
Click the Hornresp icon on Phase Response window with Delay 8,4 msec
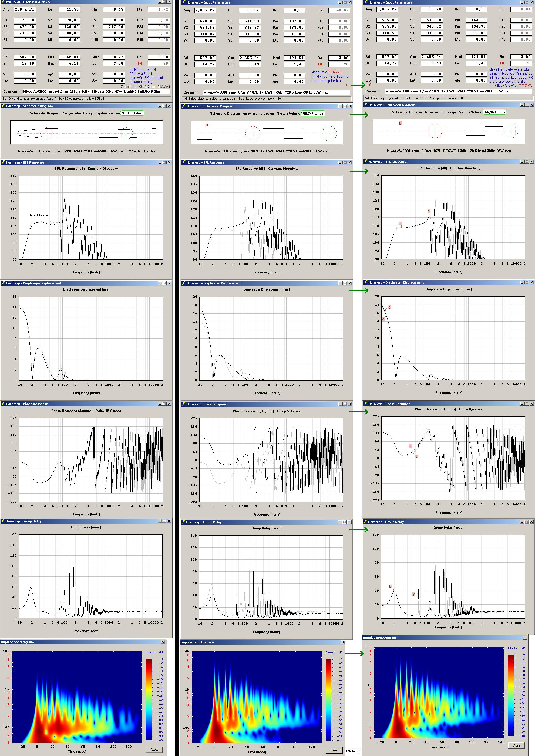point(366,404)
